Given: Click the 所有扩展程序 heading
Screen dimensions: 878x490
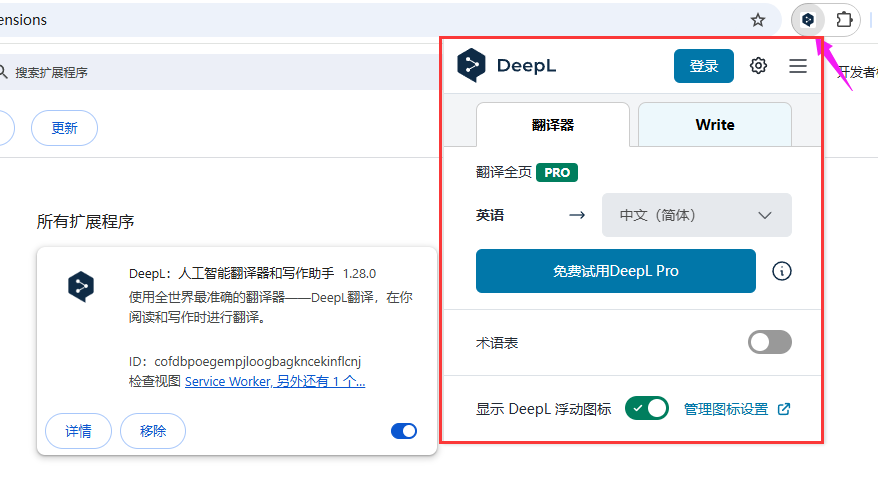Looking at the screenshot, I should coord(85,222).
